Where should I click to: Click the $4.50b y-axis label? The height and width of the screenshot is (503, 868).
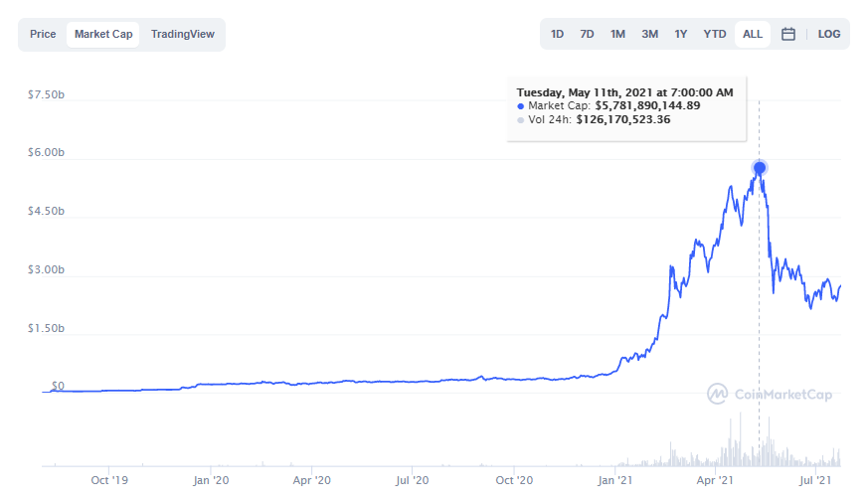coord(46,211)
